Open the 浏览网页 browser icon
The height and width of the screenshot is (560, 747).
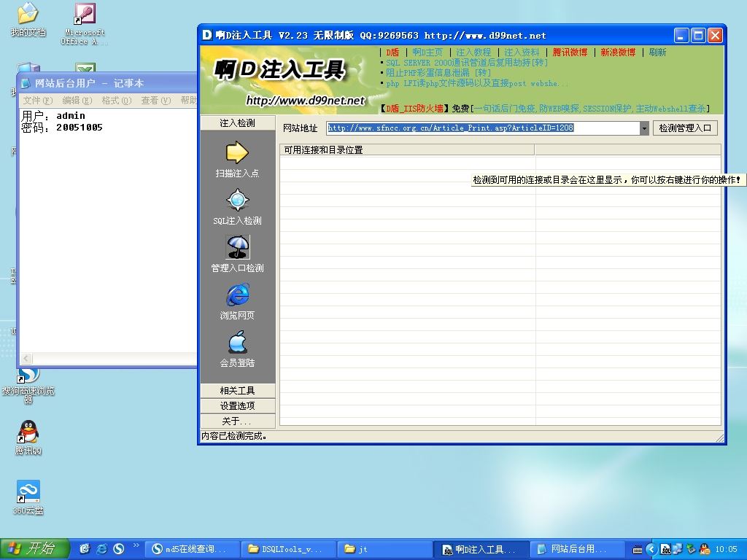coord(237,295)
